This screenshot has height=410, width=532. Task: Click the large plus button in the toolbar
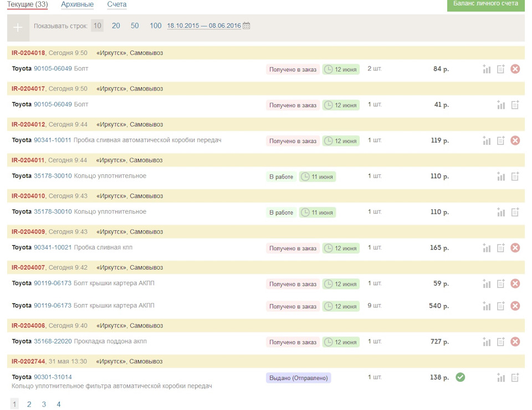18,27
